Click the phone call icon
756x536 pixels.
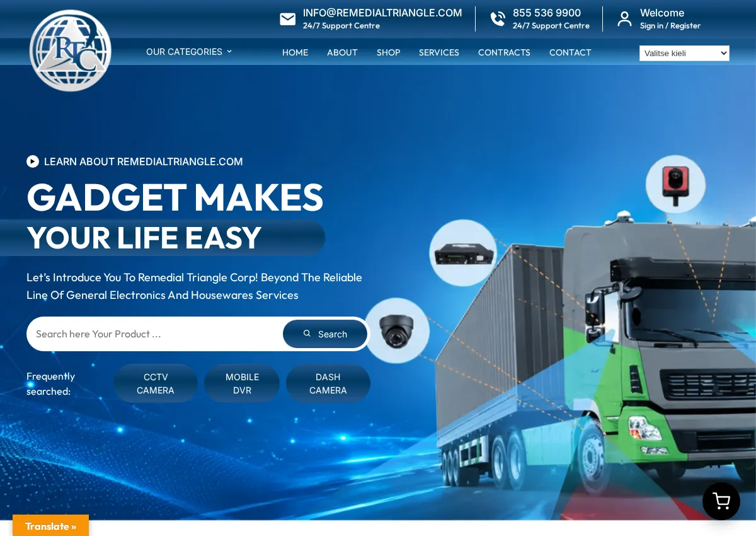click(498, 19)
